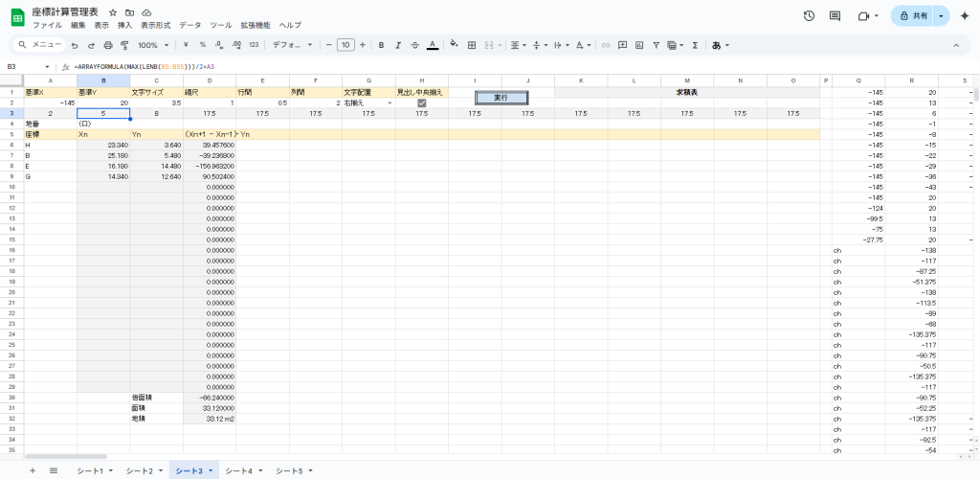Format as yen currency
The width and height of the screenshot is (980, 479).
[x=186, y=45]
